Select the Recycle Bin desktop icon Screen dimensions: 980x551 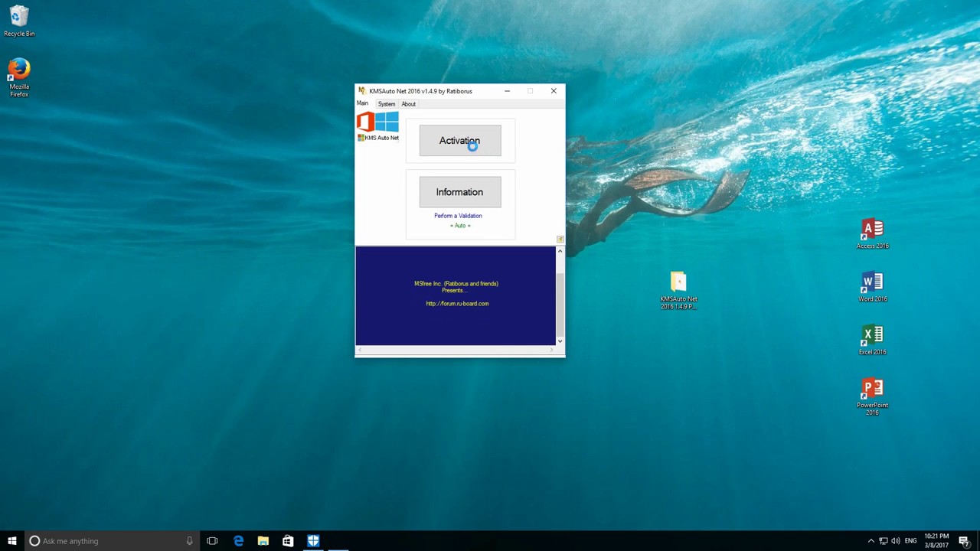[19, 21]
